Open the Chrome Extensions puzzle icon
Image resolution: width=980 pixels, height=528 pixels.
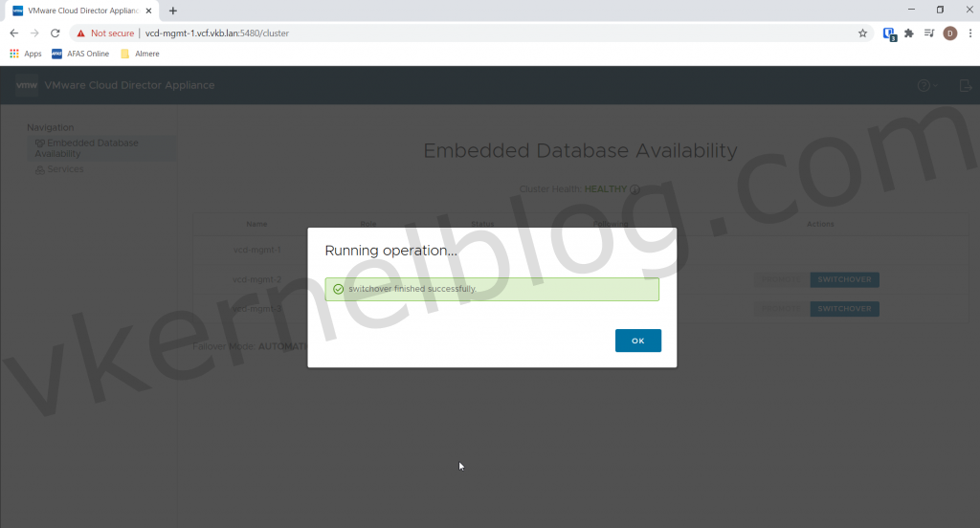(x=909, y=33)
